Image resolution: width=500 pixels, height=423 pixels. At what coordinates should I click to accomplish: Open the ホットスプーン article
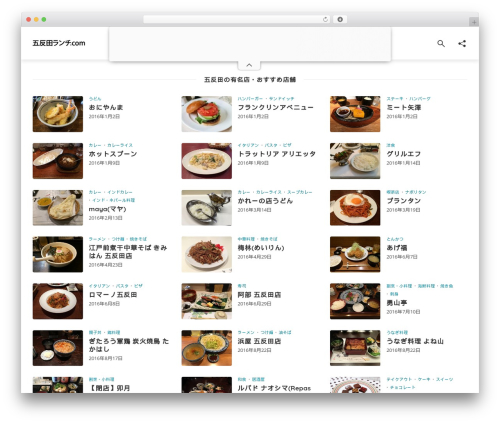(113, 154)
